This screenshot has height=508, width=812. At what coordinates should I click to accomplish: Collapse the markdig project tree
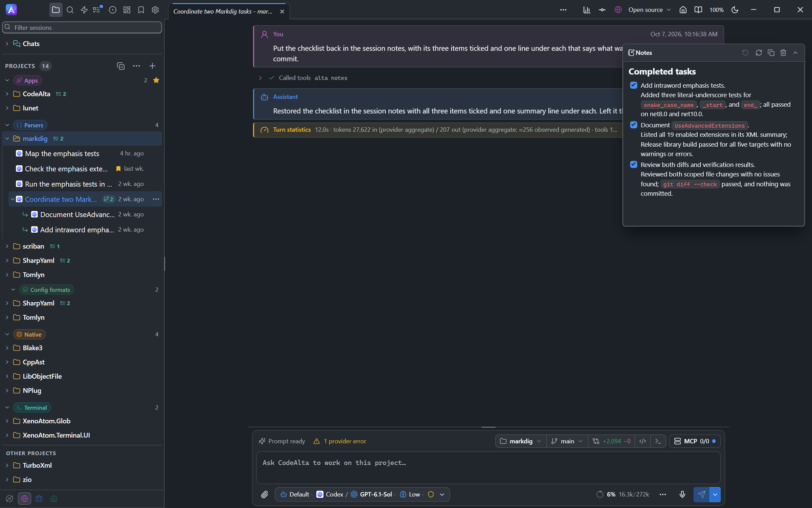point(7,139)
